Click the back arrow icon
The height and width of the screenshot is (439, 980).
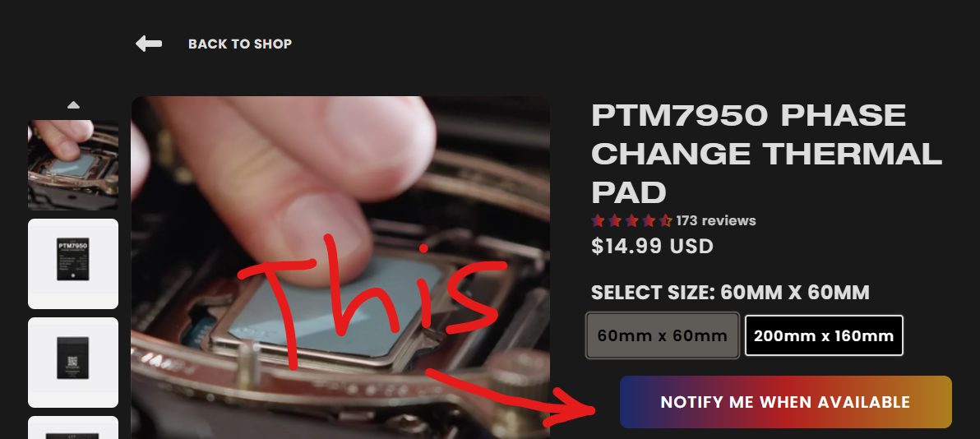[x=149, y=44]
